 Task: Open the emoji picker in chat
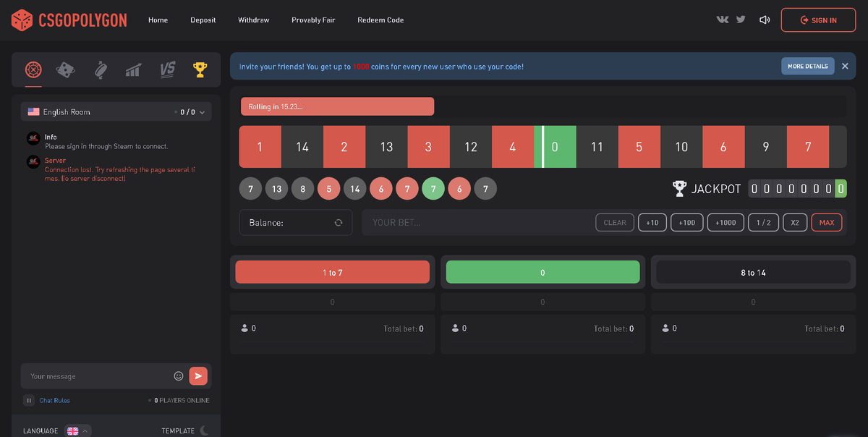pos(179,376)
